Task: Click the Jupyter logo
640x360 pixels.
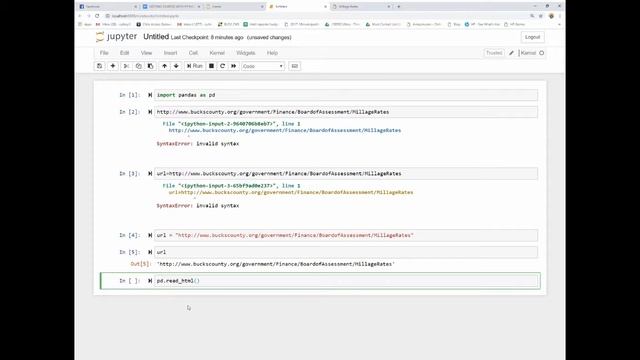Action: (x=116, y=37)
